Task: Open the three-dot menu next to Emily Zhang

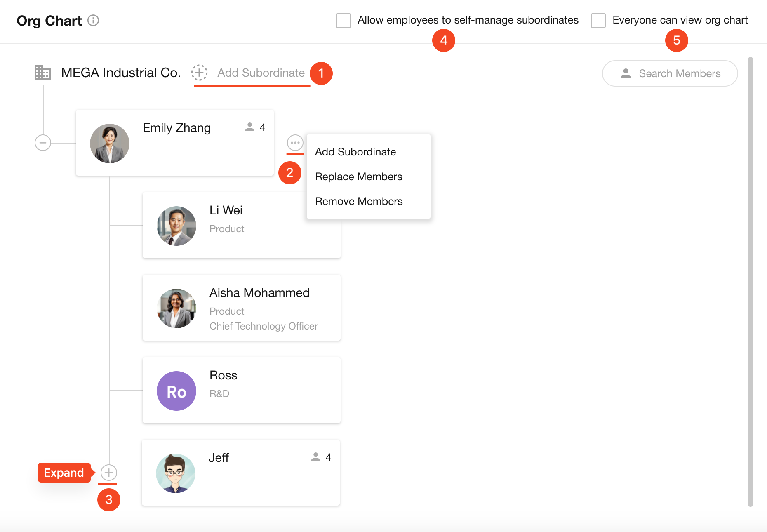Action: (295, 143)
